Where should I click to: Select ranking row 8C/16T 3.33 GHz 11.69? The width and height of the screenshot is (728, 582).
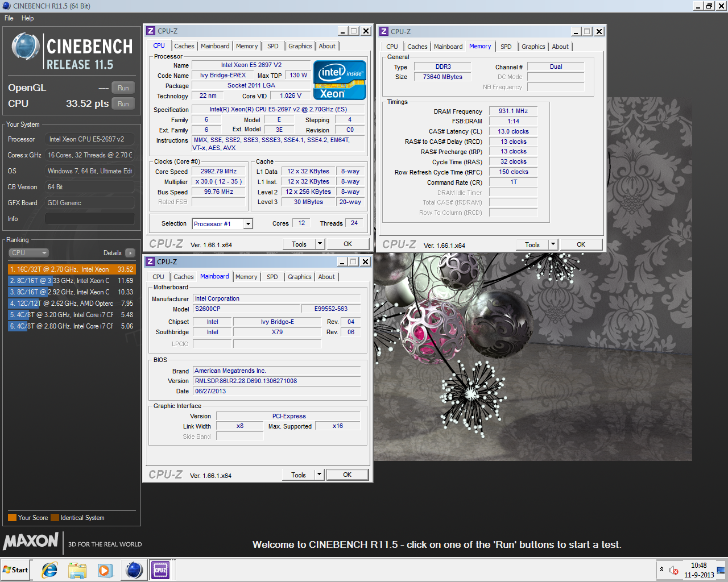point(72,281)
